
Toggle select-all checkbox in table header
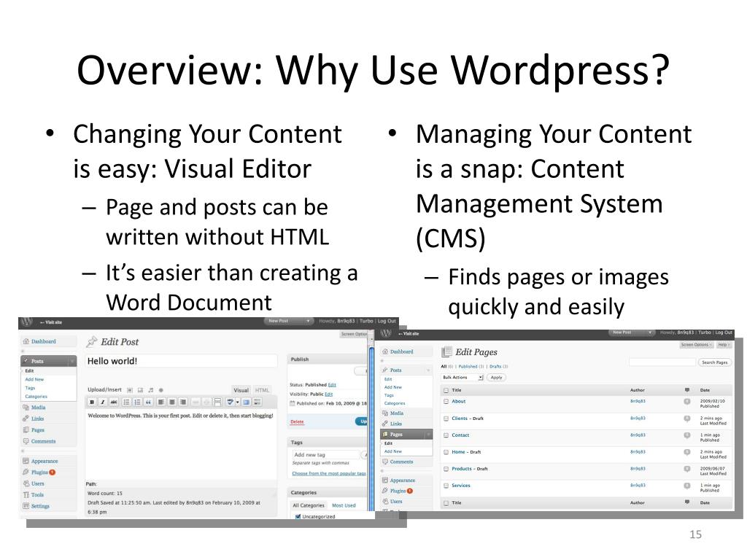[x=446, y=390]
